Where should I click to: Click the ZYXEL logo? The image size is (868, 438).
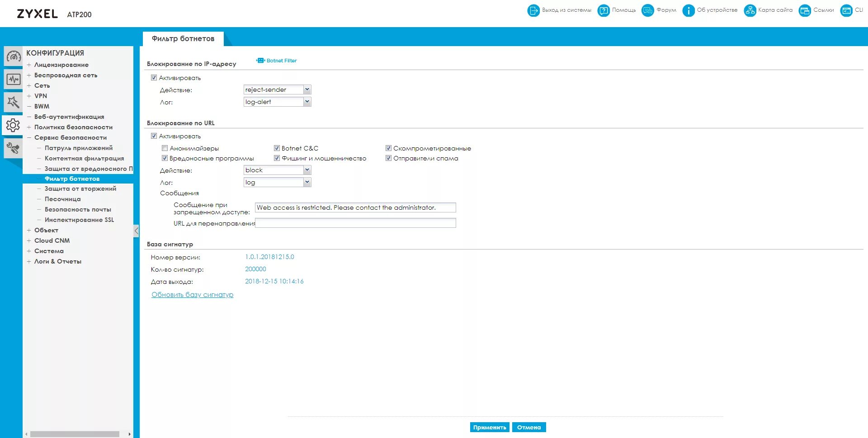[38, 14]
